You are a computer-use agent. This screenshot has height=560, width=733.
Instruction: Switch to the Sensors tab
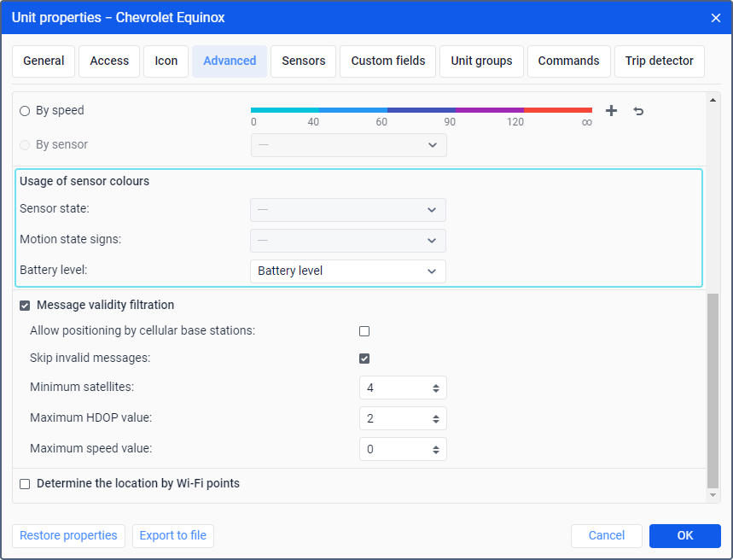click(x=304, y=61)
